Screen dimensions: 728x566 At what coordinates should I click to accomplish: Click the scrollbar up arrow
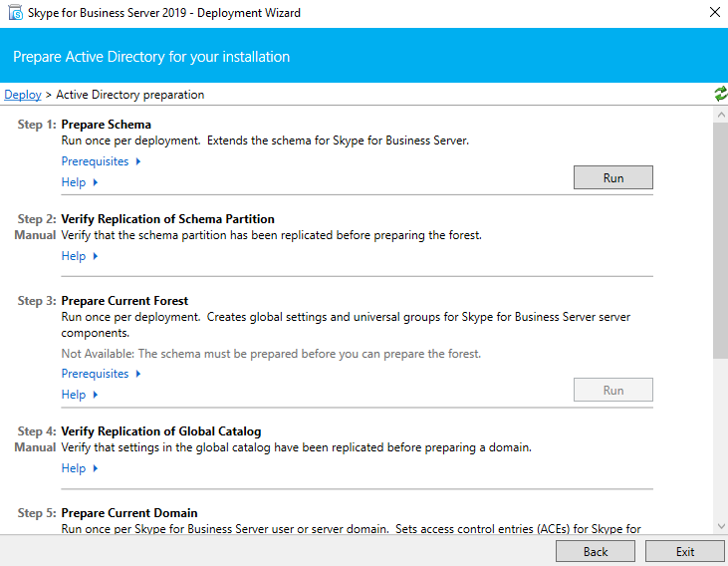point(721,115)
